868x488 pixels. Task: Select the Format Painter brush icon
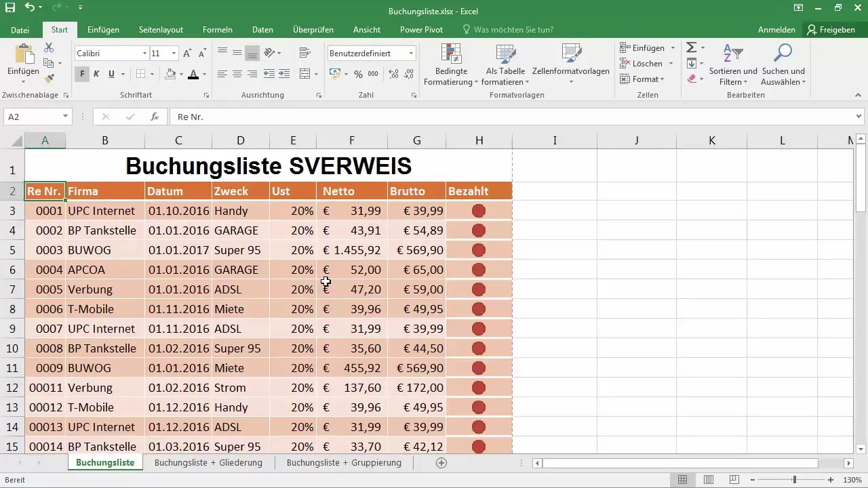coord(49,79)
